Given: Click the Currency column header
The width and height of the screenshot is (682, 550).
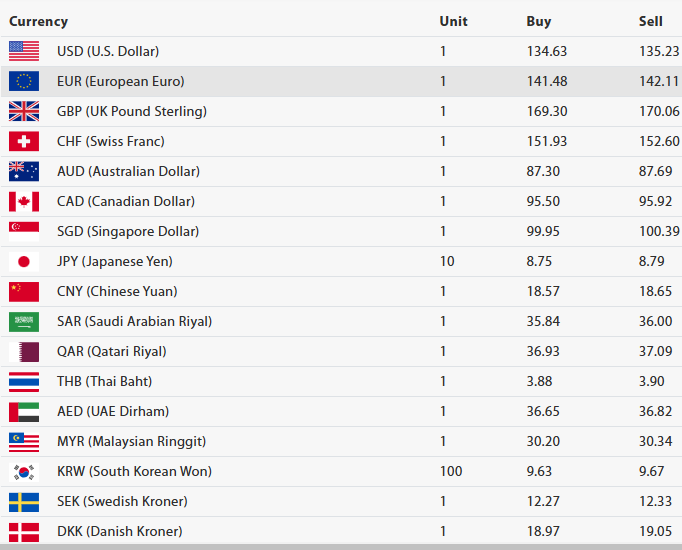Looking at the screenshot, I should [x=39, y=21].
